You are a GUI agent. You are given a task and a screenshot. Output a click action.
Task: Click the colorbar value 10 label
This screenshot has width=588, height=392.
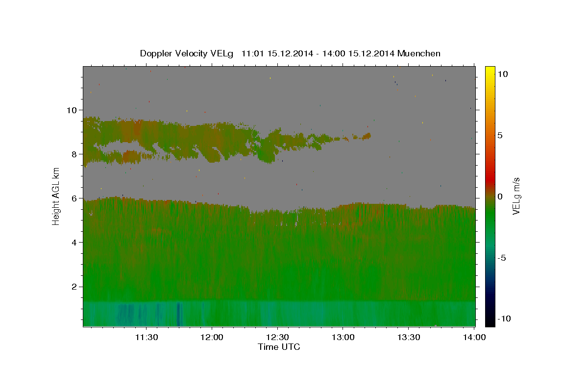[x=502, y=74]
